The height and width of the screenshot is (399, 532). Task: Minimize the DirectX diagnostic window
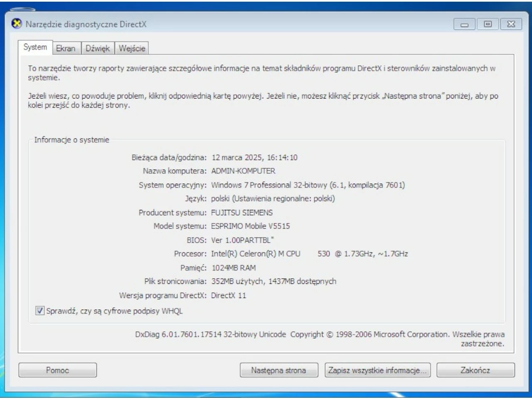point(465,25)
